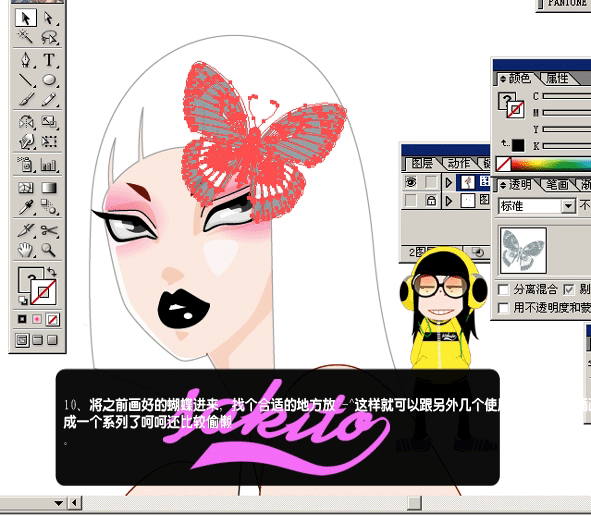Switch to the 透明 tab
591x516 pixels.
520,185
